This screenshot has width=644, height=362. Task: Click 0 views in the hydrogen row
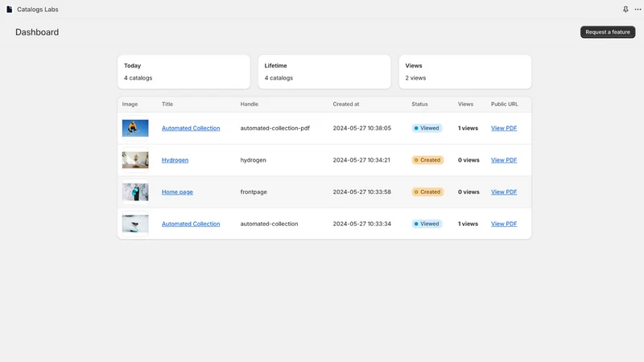[469, 160]
